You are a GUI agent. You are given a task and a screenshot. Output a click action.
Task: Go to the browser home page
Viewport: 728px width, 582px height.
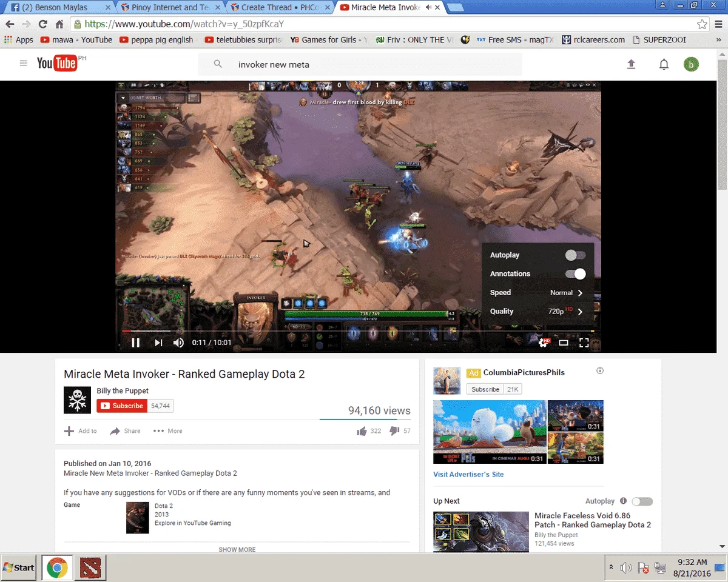pyautogui.click(x=59, y=24)
